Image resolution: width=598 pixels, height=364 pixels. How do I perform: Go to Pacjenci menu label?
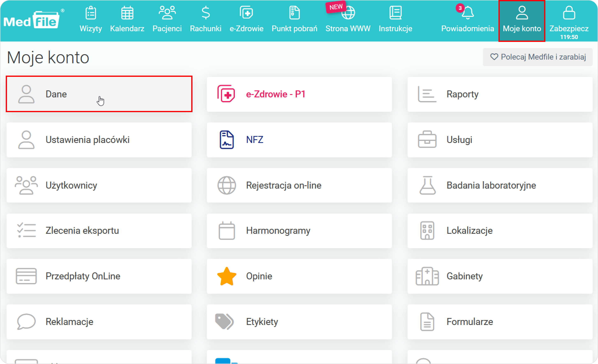click(167, 29)
